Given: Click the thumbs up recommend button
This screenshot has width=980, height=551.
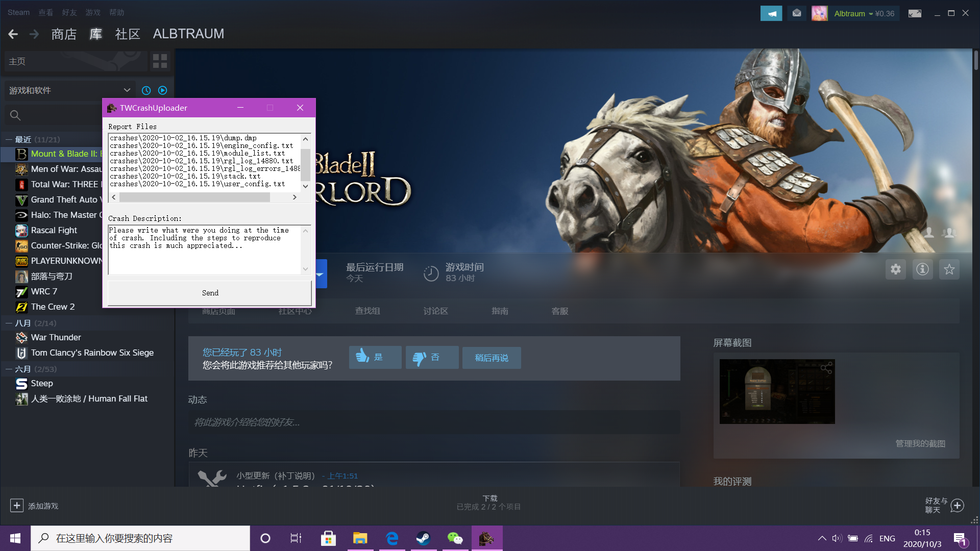Looking at the screenshot, I should [x=375, y=357].
